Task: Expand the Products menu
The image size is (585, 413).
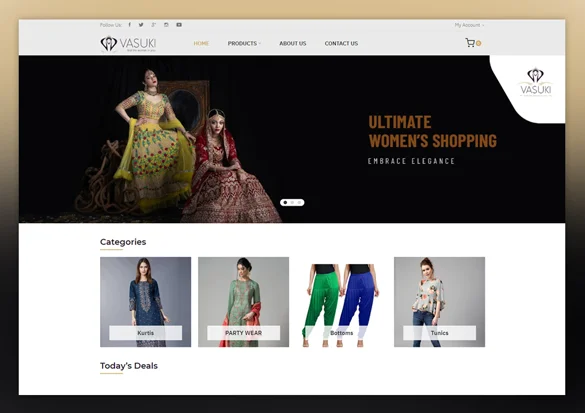Action: point(244,43)
